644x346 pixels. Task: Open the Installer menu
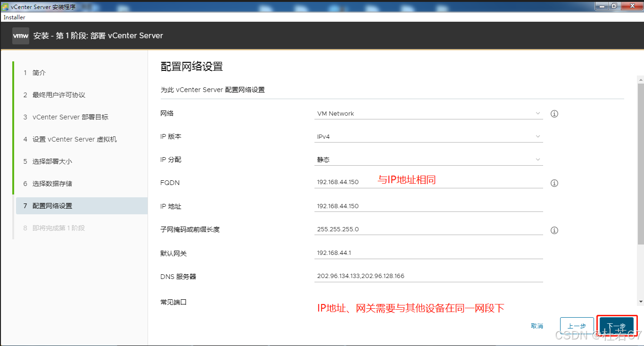point(15,17)
